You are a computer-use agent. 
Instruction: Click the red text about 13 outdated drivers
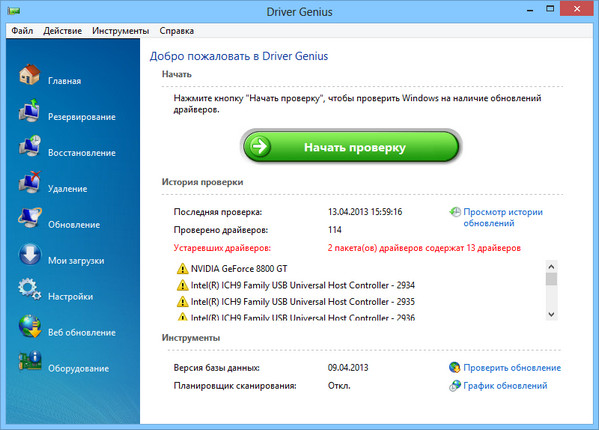(424, 248)
